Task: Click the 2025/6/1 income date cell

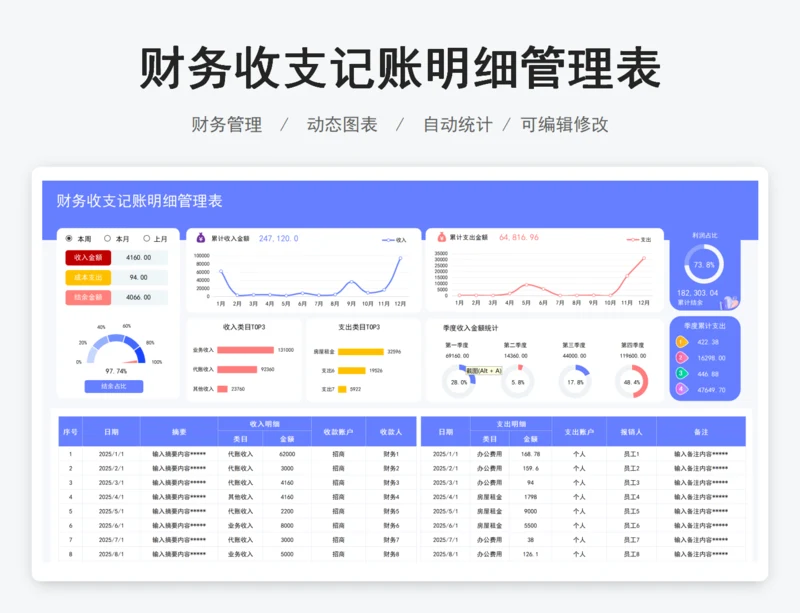Action: coord(111,525)
